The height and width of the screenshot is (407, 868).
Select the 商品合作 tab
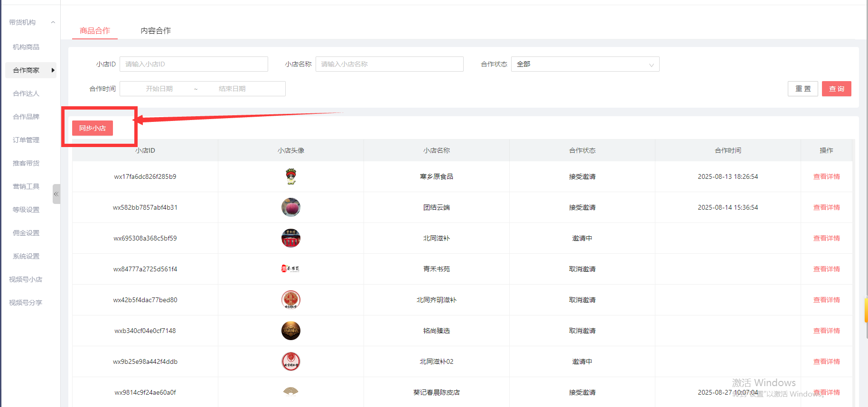95,31
